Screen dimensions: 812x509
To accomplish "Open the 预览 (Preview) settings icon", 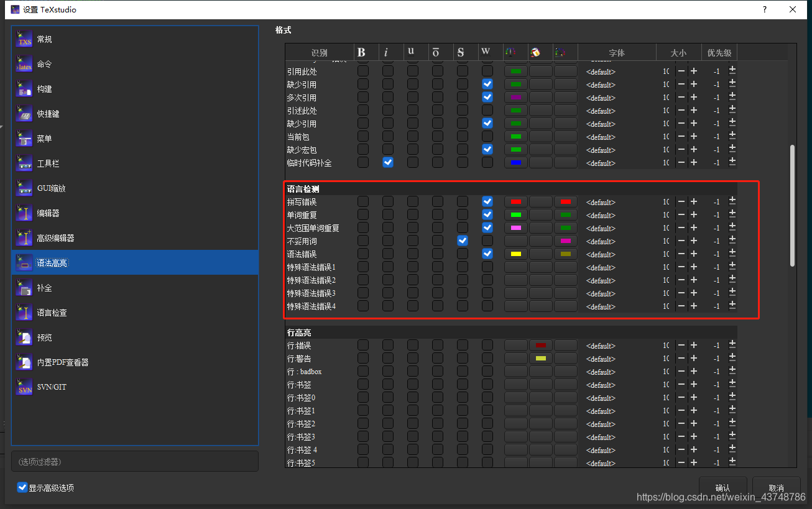I will (23, 337).
